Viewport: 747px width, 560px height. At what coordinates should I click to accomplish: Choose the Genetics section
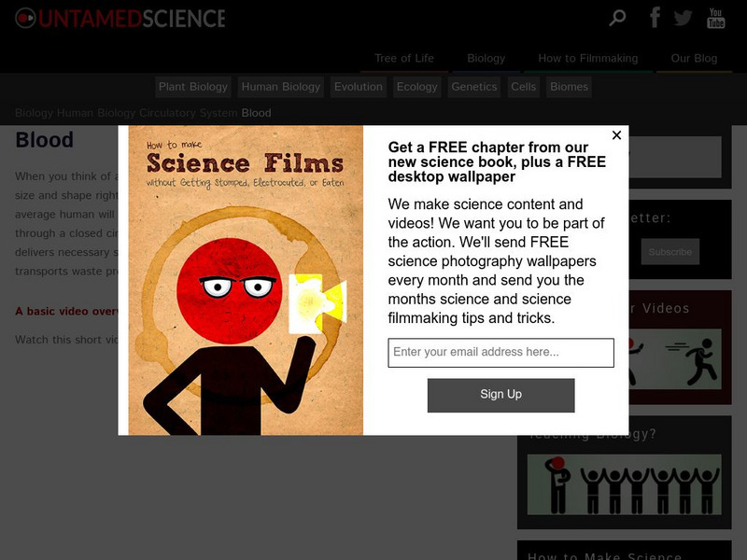coord(474,87)
